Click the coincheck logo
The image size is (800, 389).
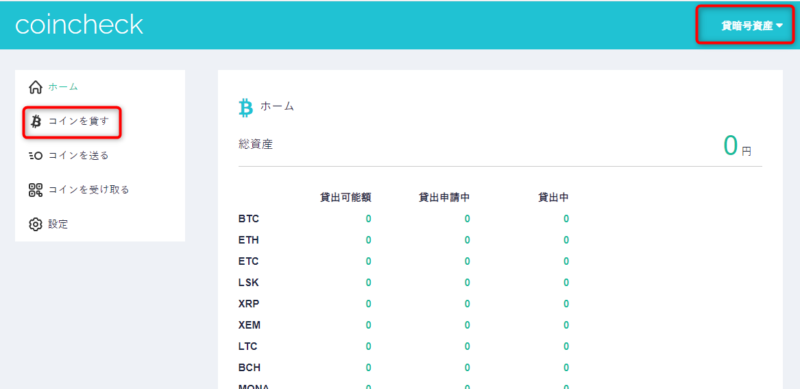[79, 25]
